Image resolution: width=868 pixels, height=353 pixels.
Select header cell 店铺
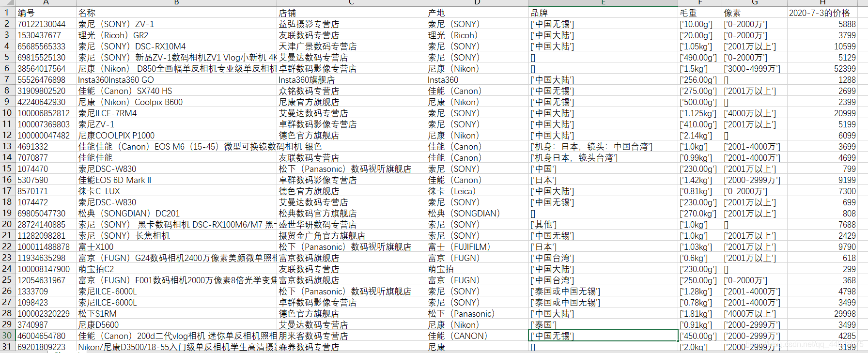(x=351, y=13)
